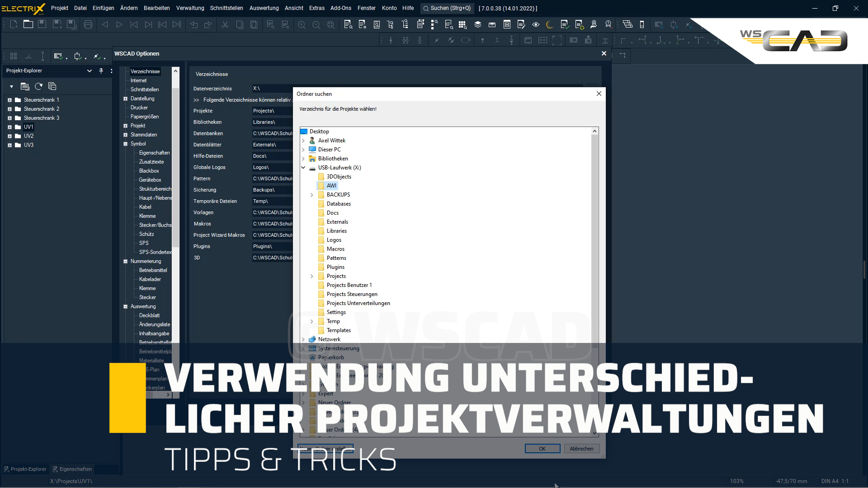868x488 pixels.
Task: Select the IC/component placement tool icon
Action: (x=528, y=40)
